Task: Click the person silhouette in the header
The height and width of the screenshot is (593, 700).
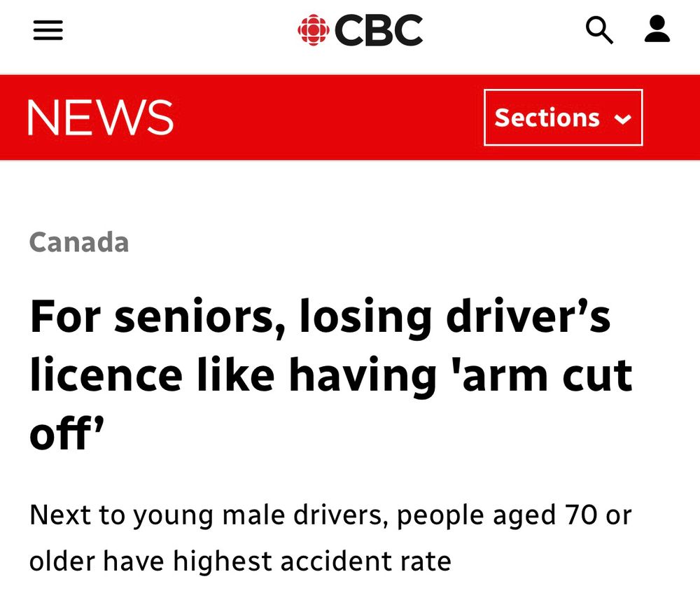Action: click(x=657, y=30)
